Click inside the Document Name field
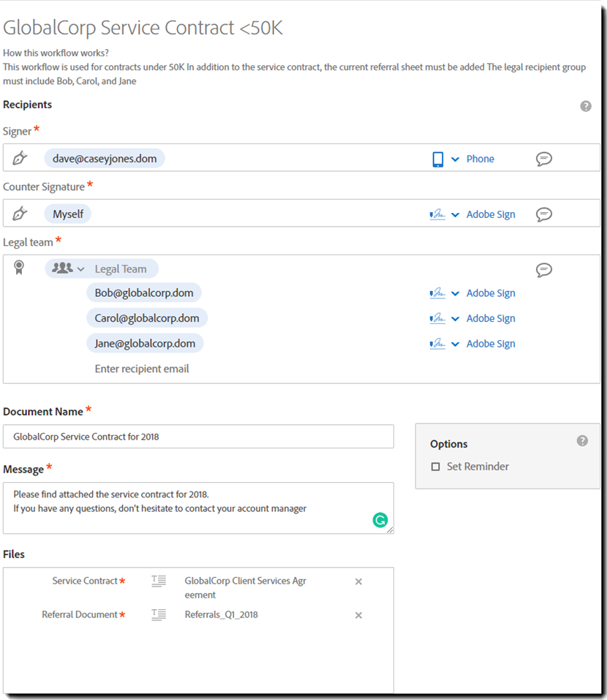The width and height of the screenshot is (607, 700). (197, 437)
